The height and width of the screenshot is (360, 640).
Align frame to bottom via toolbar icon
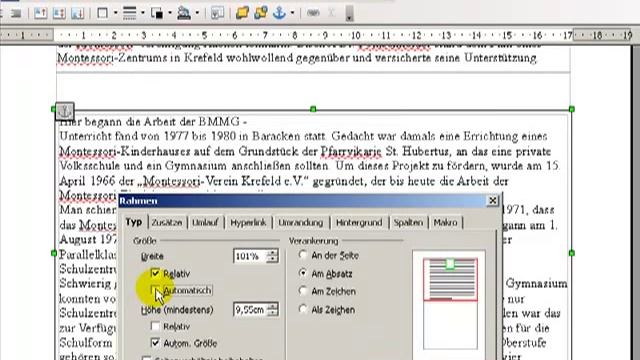pyautogui.click(x=78, y=13)
